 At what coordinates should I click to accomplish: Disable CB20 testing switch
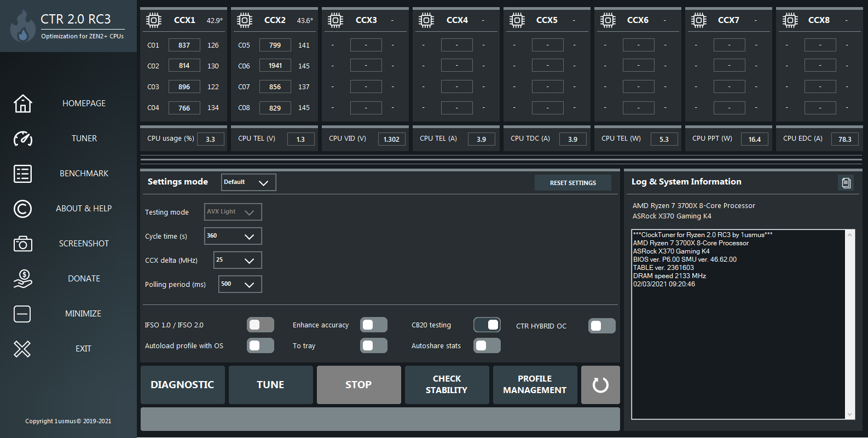(x=487, y=325)
